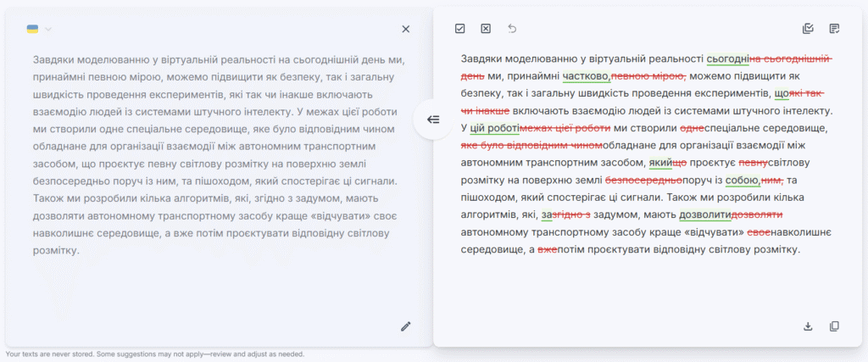Undo the last change with the arrow icon
Viewport: 868px width, 362px height.
pyautogui.click(x=512, y=29)
